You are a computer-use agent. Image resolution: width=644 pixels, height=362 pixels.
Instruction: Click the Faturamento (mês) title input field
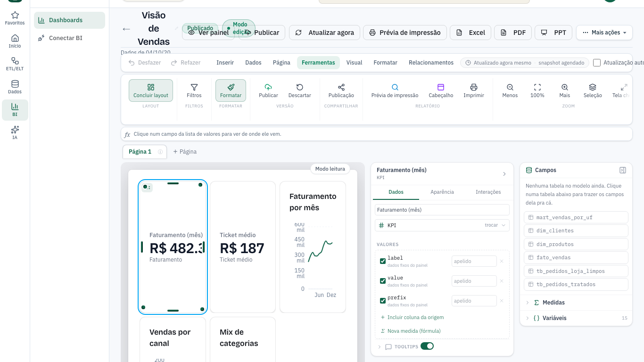pos(442,210)
